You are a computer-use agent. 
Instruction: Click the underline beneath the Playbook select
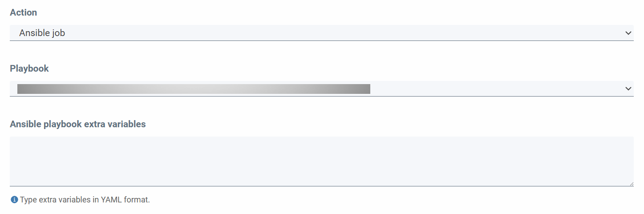321,96
